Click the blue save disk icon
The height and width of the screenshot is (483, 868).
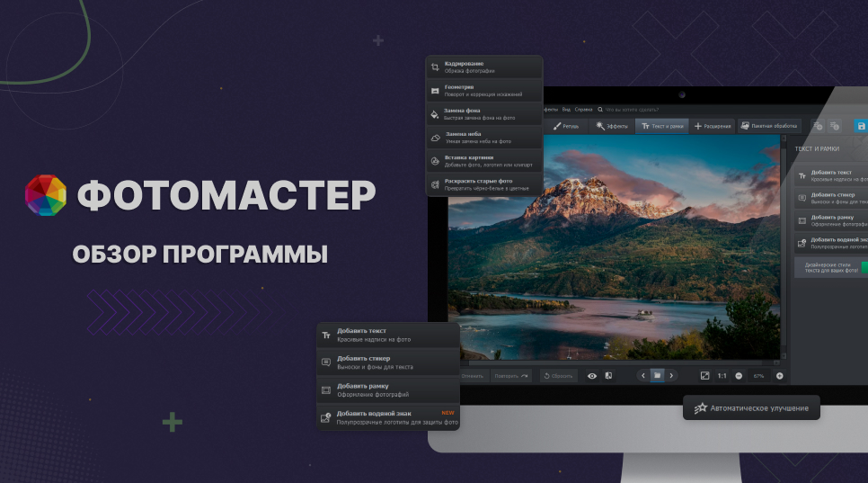(861, 127)
